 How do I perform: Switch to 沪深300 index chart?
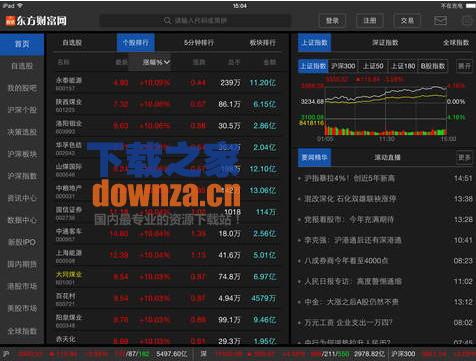(x=343, y=66)
